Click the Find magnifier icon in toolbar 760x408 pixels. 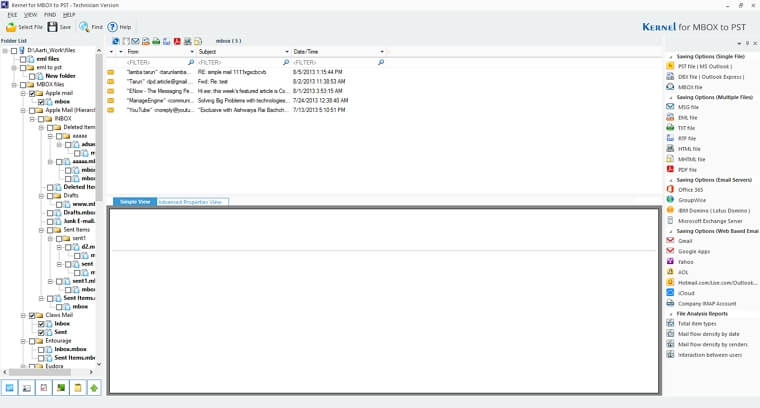(84, 27)
